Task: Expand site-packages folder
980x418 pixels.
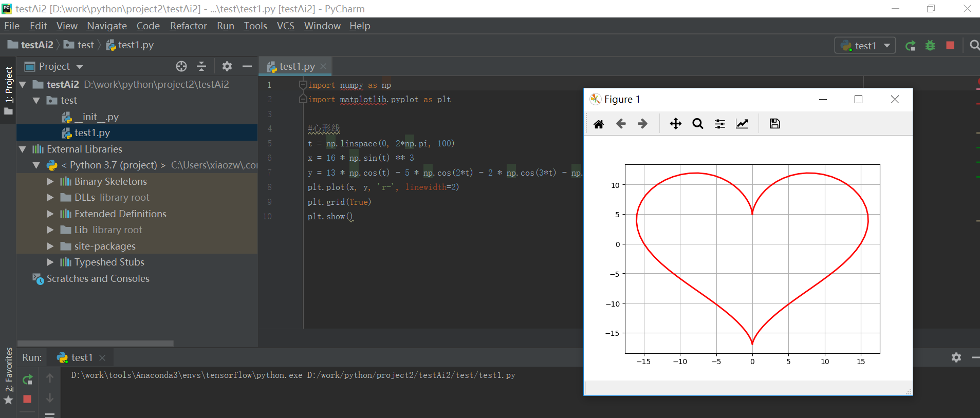Action: pyautogui.click(x=50, y=246)
